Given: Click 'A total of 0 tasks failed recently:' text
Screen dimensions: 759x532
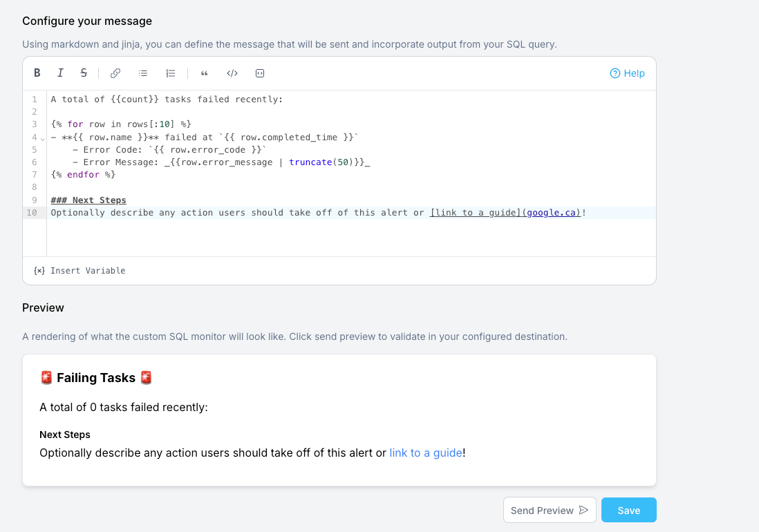Looking at the screenshot, I should pos(124,407).
